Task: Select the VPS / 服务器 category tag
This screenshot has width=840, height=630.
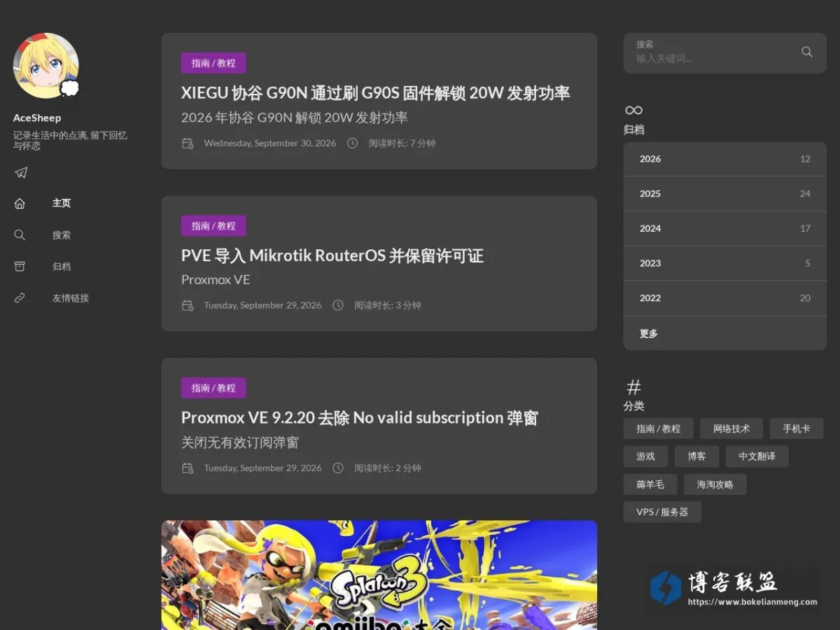Action: pyautogui.click(x=662, y=512)
